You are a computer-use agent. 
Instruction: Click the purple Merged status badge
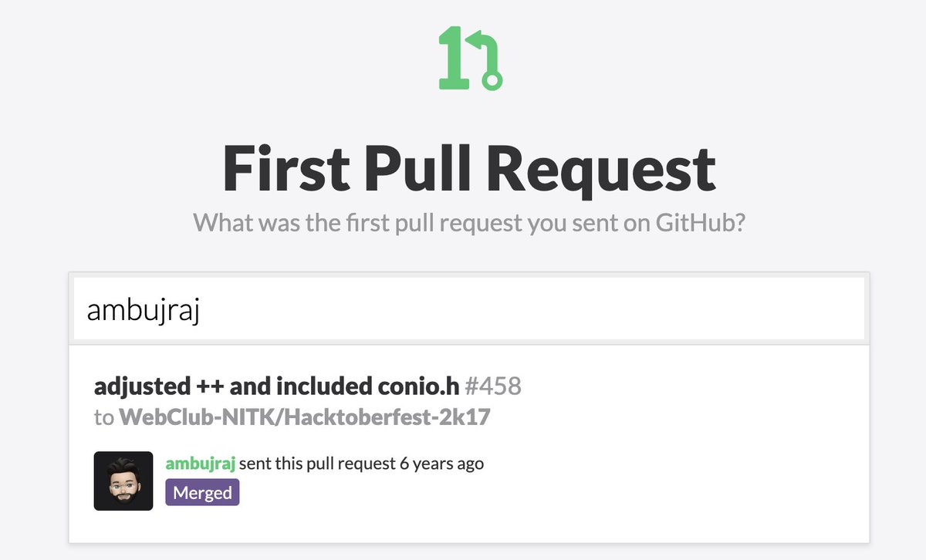point(202,492)
